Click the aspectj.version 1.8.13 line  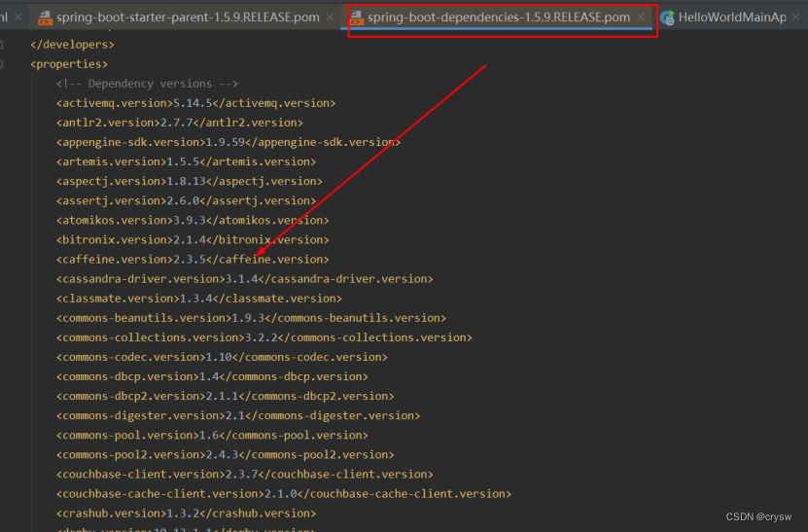coord(190,182)
